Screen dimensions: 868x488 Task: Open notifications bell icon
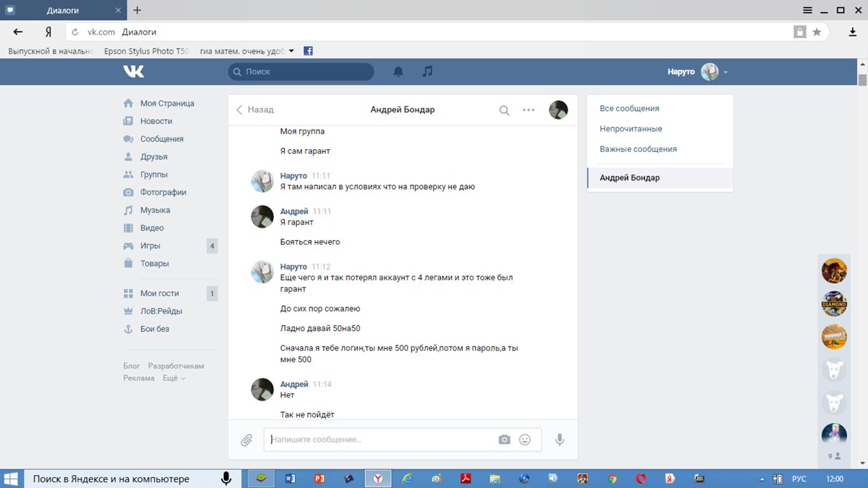(x=399, y=71)
